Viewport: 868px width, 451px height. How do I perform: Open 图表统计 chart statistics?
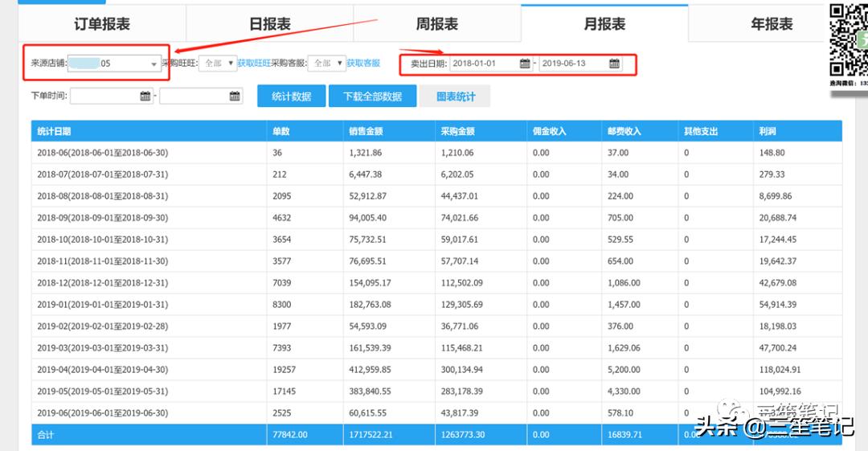point(456,96)
